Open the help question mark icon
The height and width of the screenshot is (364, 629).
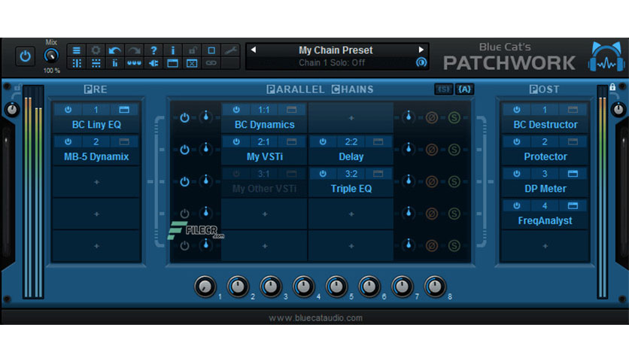tap(153, 50)
